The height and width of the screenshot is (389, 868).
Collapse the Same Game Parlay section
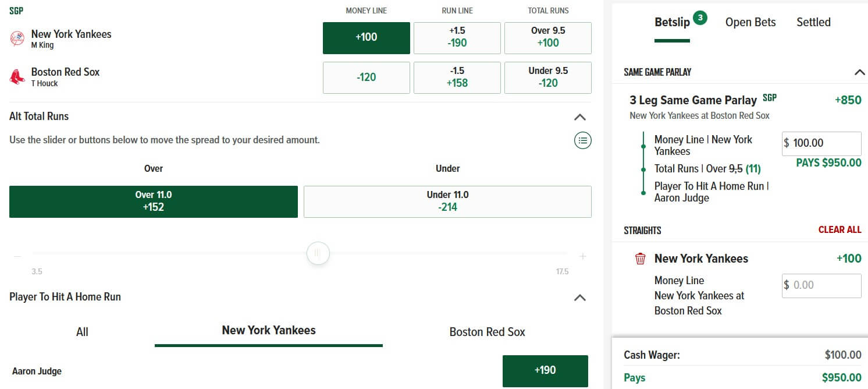click(859, 73)
